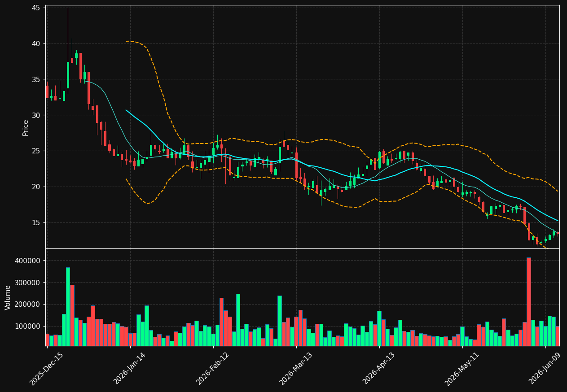Click the 2026-Jan-14 date label
The height and width of the screenshot is (392, 567).
tap(130, 369)
